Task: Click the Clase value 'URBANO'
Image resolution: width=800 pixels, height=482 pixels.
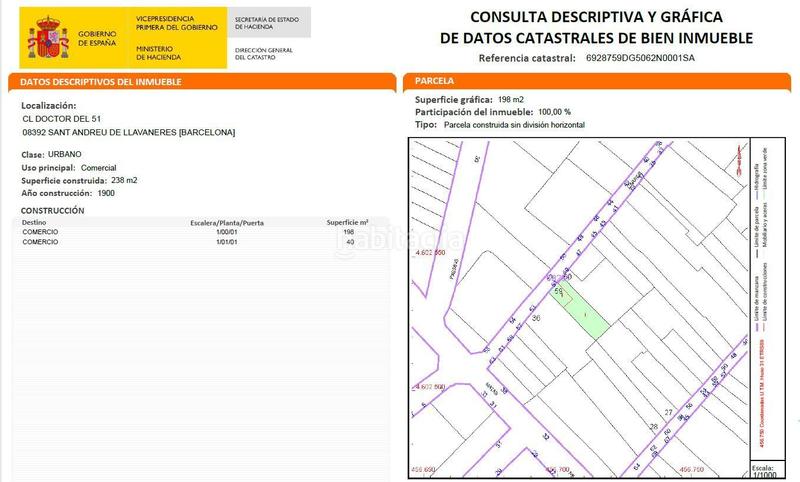Action: [65, 154]
